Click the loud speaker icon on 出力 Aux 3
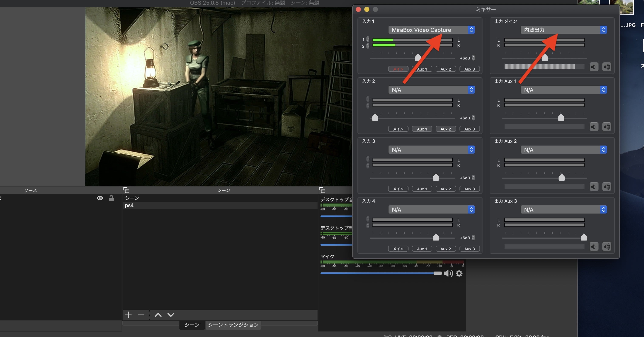This screenshot has height=337, width=644. 607,247
